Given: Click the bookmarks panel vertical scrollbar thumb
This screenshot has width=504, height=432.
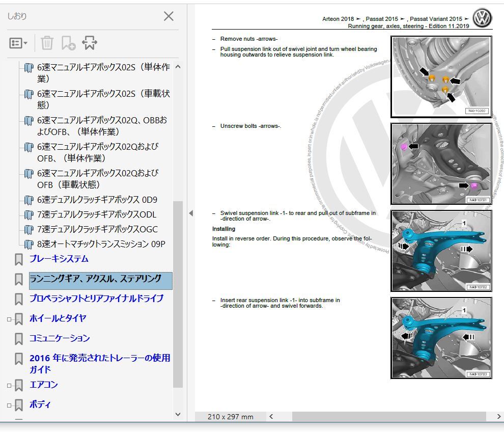Looking at the screenshot, I should pos(178,294).
